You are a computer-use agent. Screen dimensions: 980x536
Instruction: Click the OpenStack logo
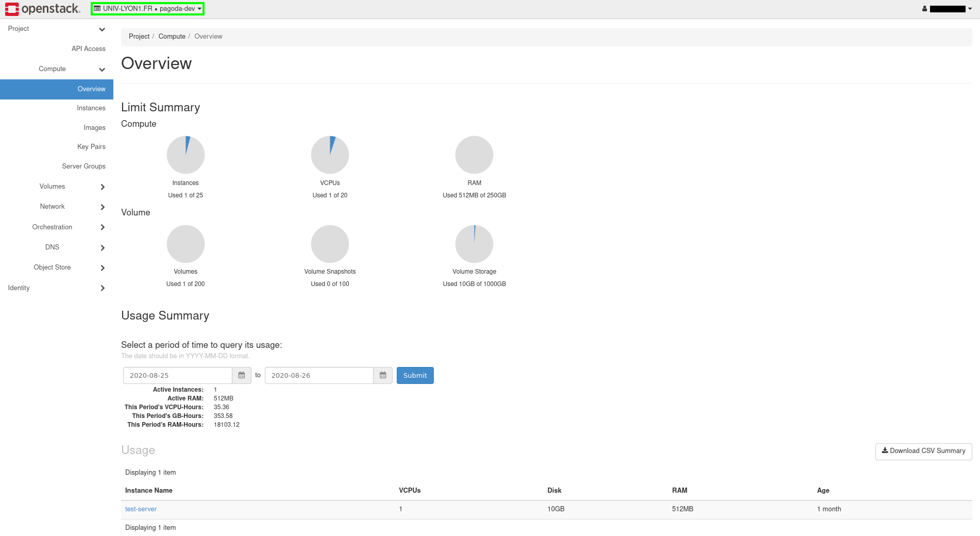[x=42, y=9]
